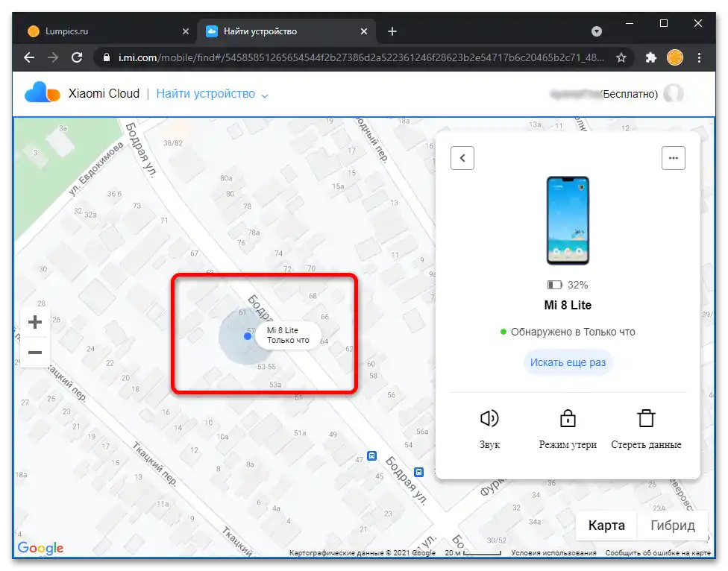Zoom in on the map
Image resolution: width=728 pixels, height=571 pixels.
coord(35,322)
